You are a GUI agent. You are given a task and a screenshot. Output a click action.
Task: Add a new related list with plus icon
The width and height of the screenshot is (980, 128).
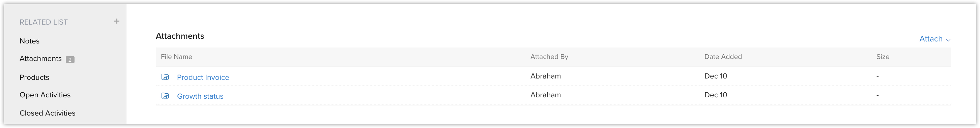pyautogui.click(x=117, y=21)
